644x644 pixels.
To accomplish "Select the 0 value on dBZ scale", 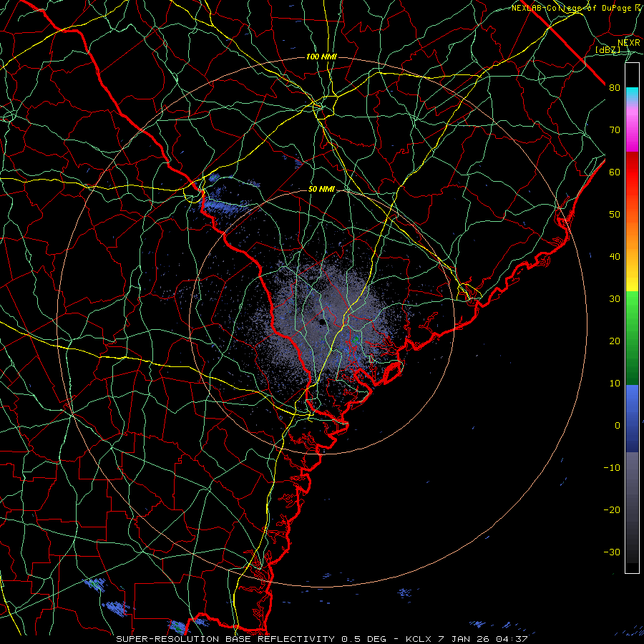I will tap(618, 426).
